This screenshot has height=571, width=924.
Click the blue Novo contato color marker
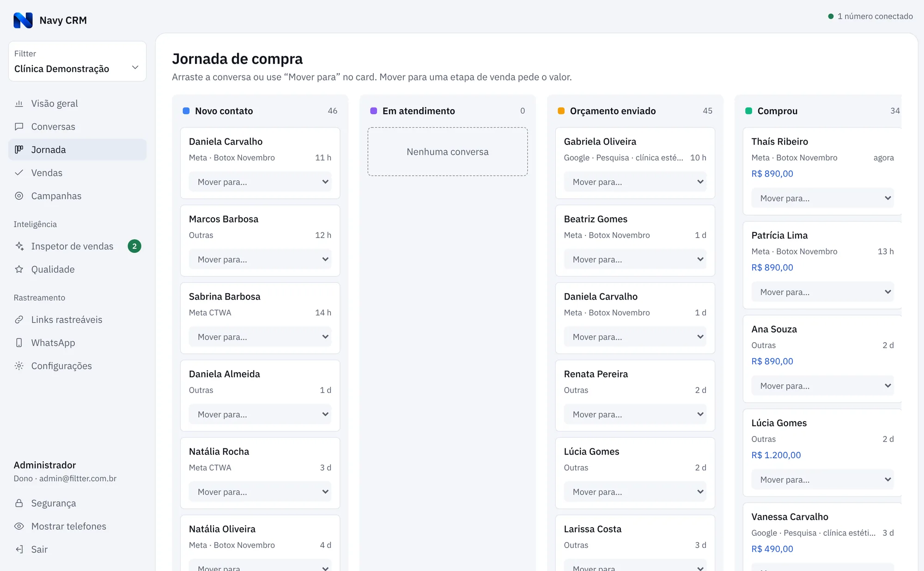click(x=186, y=111)
